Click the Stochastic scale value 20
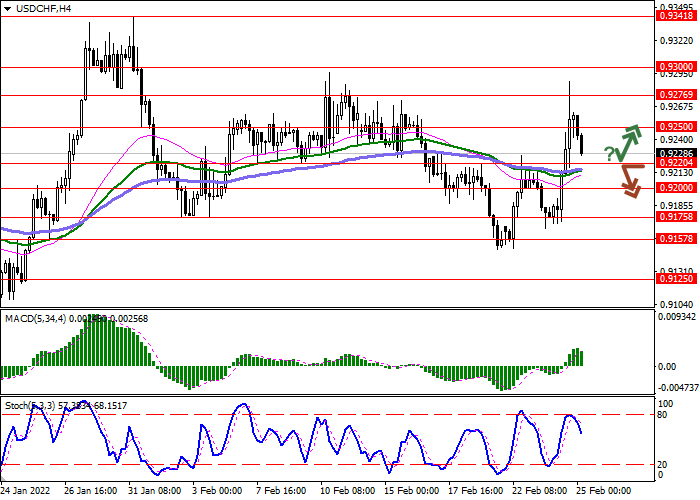Viewport: 700px width, 500px height. coord(662,465)
